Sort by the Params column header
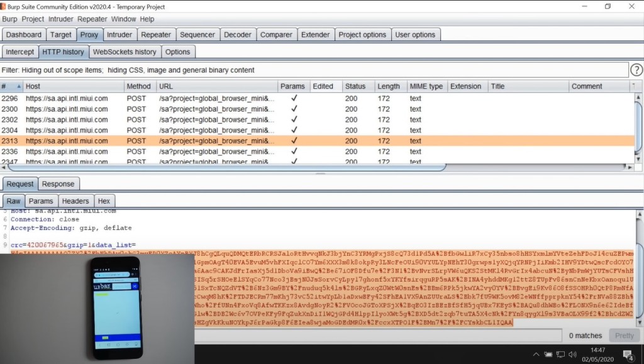644x364 pixels. [294, 86]
